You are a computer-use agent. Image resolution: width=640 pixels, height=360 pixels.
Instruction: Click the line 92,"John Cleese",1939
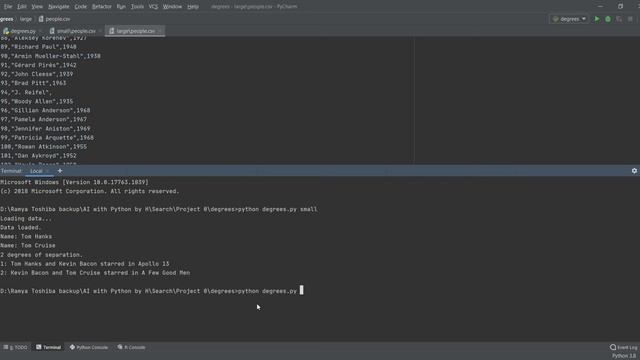point(37,74)
